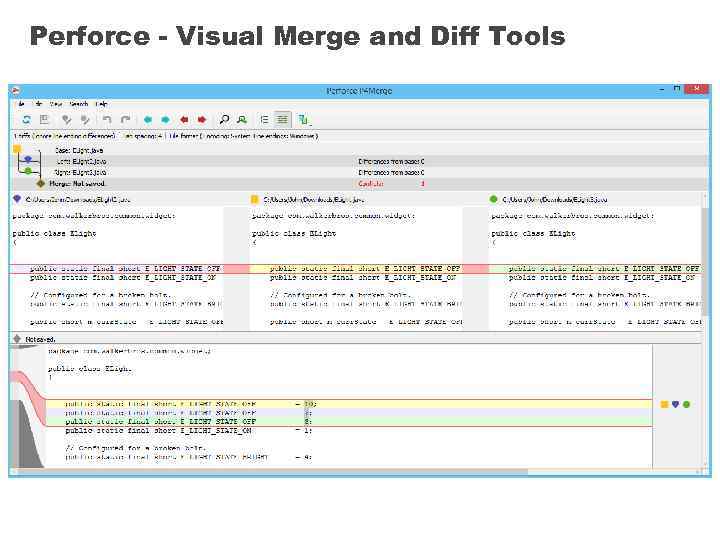Viewport: 720px width, 540px height.
Task: Click the purple diamond icon in left pane header
Action: click(17, 199)
